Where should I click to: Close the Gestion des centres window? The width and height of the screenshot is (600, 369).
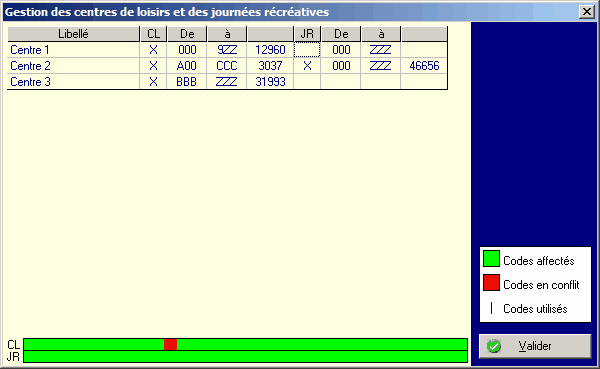587,12
